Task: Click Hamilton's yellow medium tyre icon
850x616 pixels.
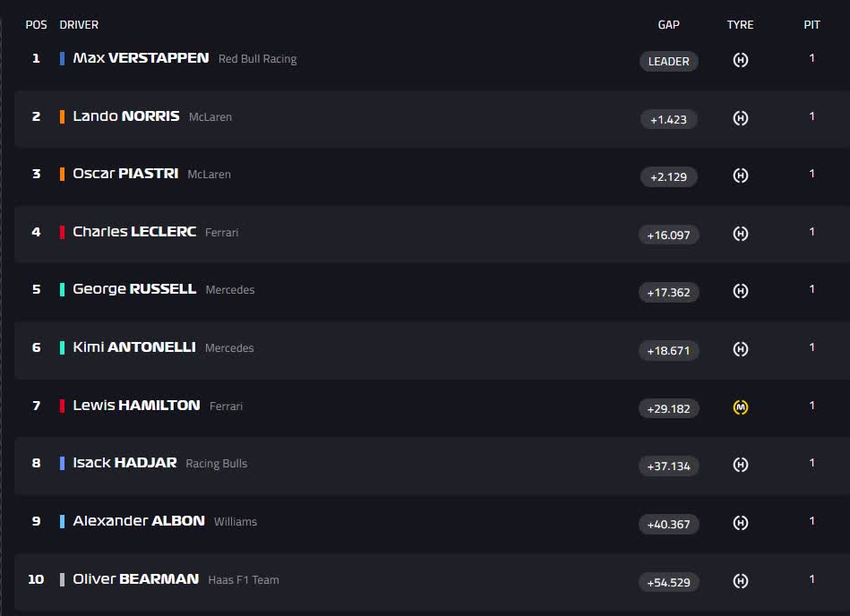Action: (x=740, y=407)
